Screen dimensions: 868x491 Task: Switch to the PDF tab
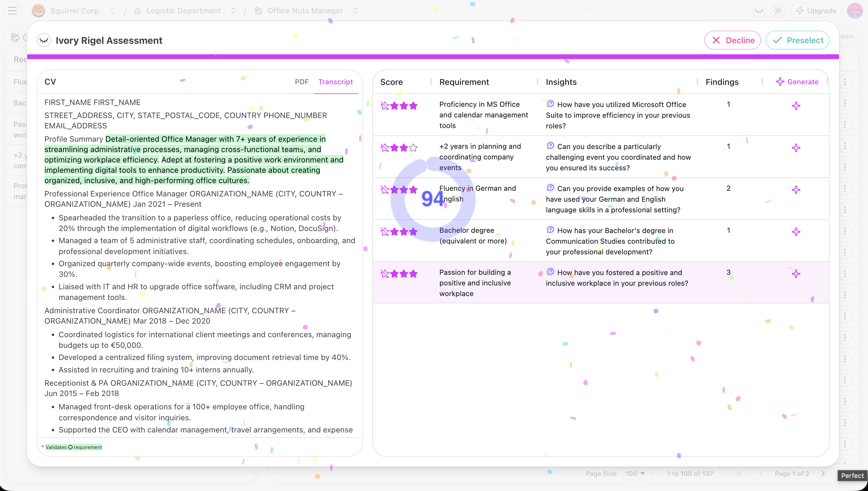[x=301, y=82]
